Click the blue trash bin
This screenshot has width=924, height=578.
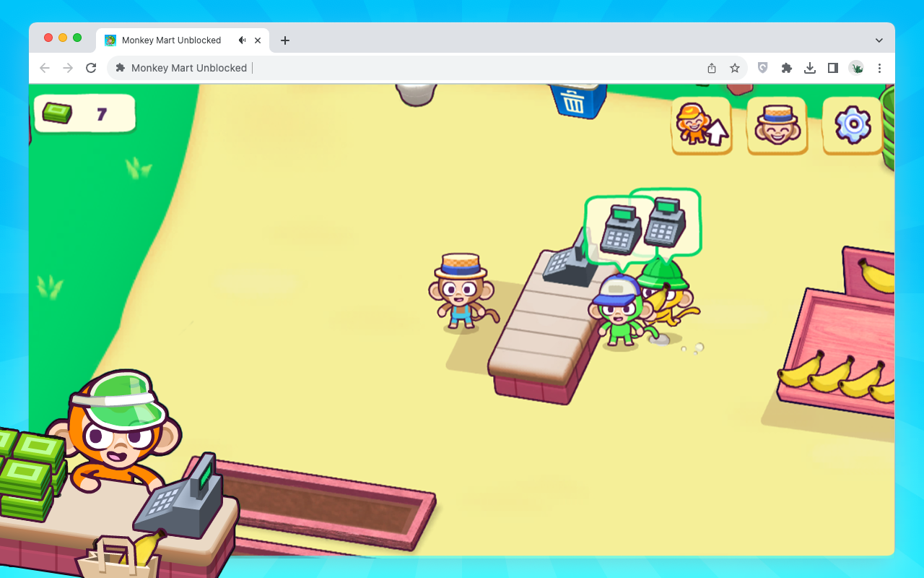(x=577, y=100)
